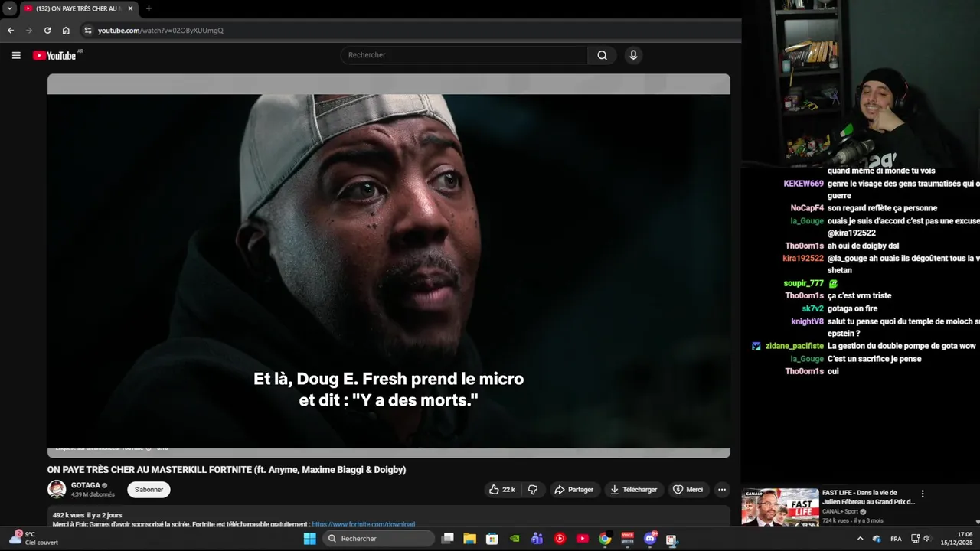
Task: Start voice search with the microphone icon
Action: (x=633, y=55)
